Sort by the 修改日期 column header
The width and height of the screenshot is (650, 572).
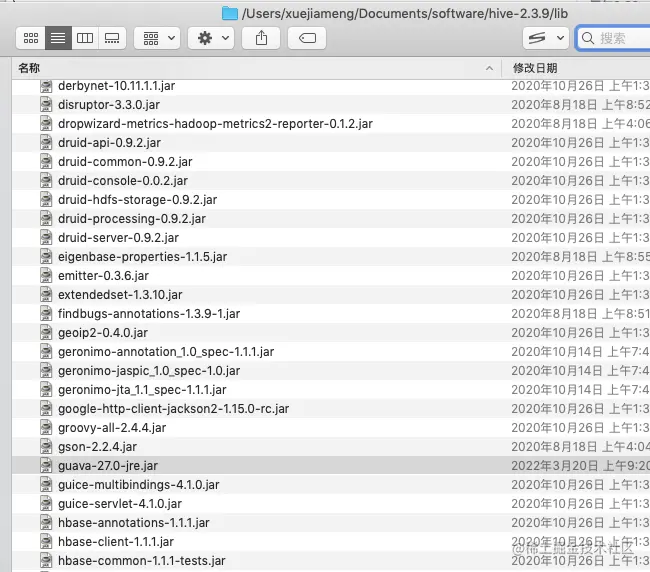click(x=576, y=68)
